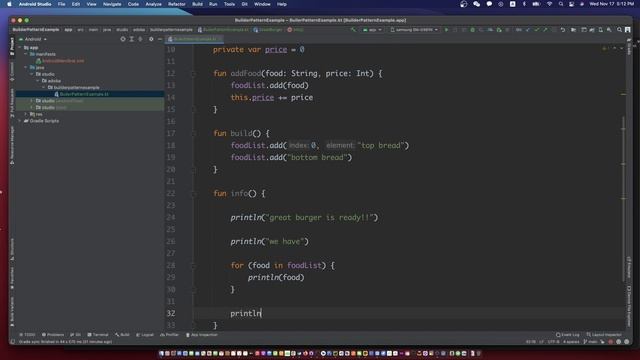
Task: Open the Analyze menu
Action: 153,4
